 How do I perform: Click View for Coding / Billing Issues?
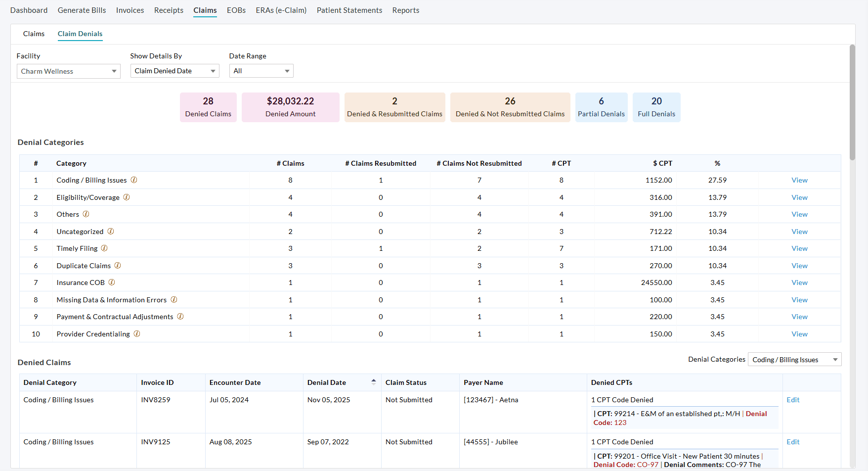tap(799, 180)
